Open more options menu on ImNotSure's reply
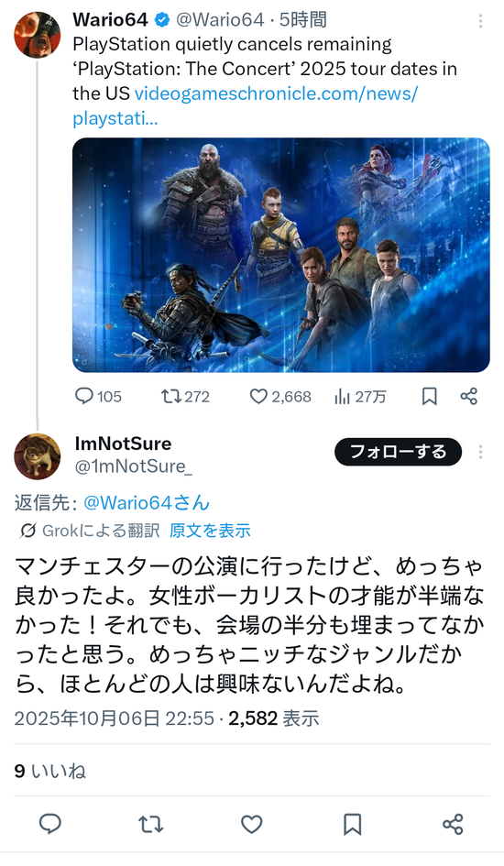This screenshot has height=866, width=504. pos(480,452)
